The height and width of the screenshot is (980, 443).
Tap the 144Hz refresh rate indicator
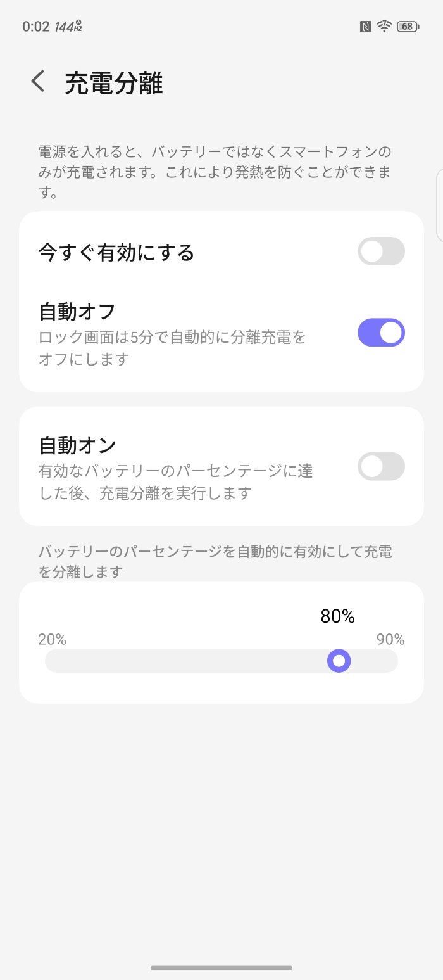tap(68, 27)
